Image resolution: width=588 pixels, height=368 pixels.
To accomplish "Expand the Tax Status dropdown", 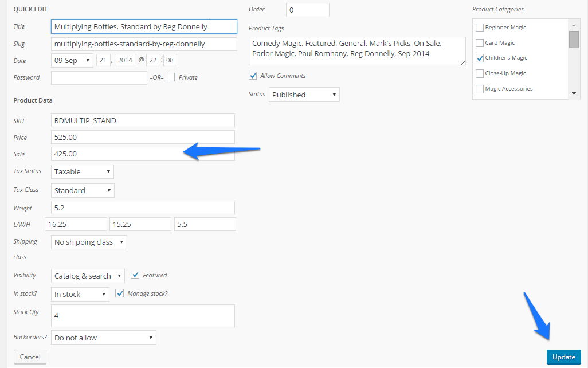I will tap(82, 171).
